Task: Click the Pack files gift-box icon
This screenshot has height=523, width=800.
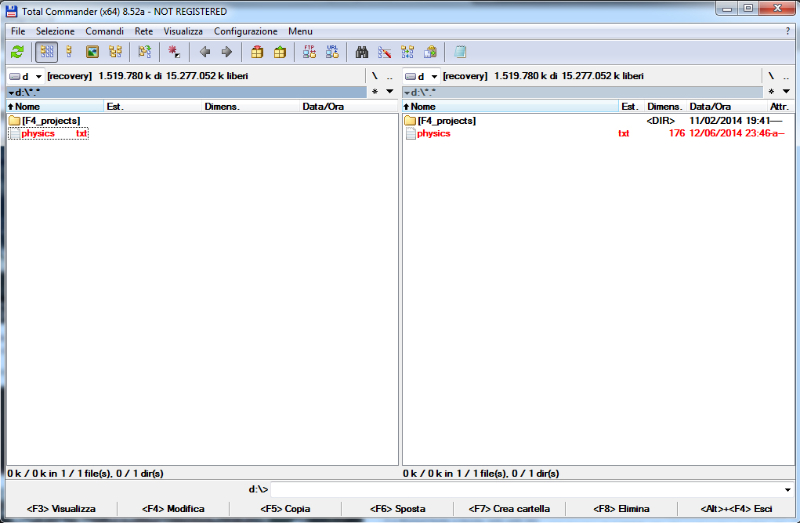Action: (257, 52)
